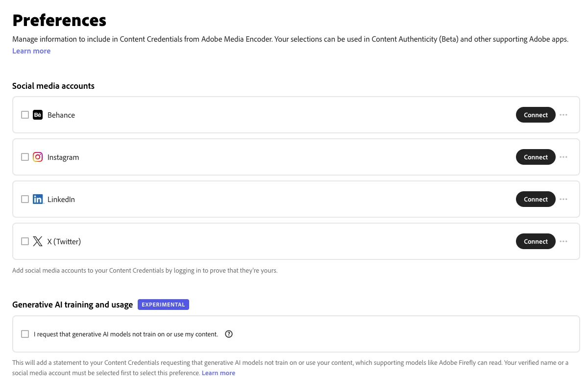Enable the LinkedIn checkbox

[x=25, y=199]
